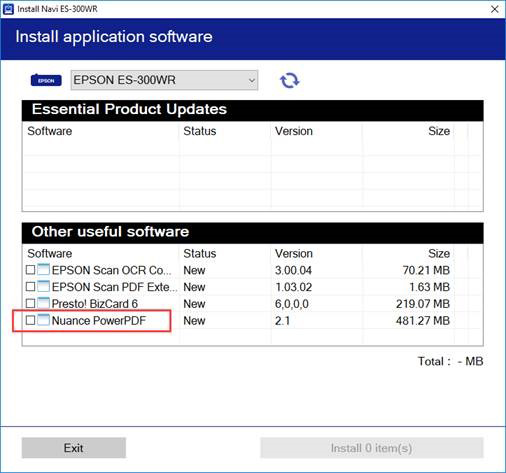Image resolution: width=506 pixels, height=473 pixels.
Task: Select the EPSON Scan PDF Exte... row name
Action: tap(115, 287)
